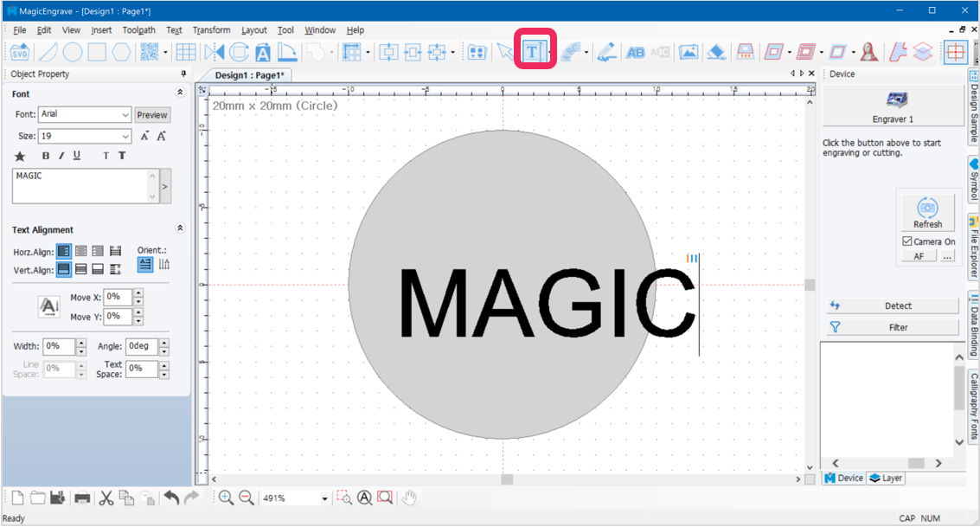Toggle Bold text formatting
980x527 pixels.
[46, 156]
